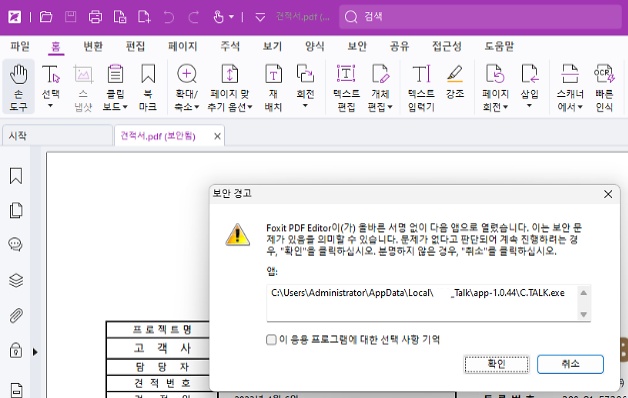Confirm the warning with 확인 button
This screenshot has height=398, width=628.
tap(497, 364)
